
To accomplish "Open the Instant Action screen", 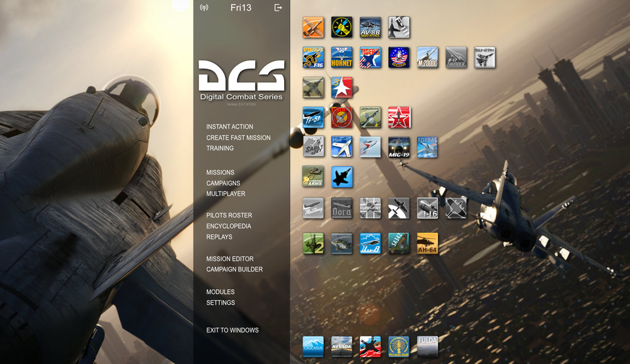I will [x=229, y=126].
